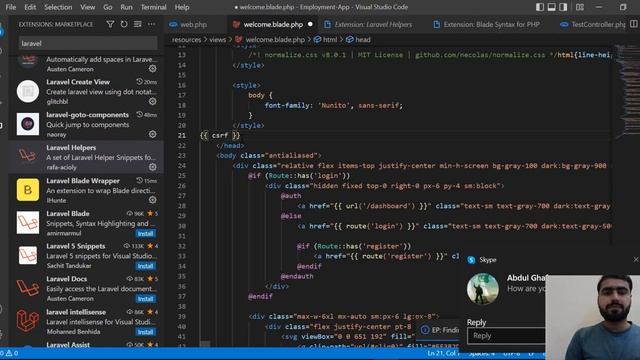Screen dimensions: 640x360
Task: Open manage gear for Laravel Blade Wrapper
Action: tap(152, 200)
